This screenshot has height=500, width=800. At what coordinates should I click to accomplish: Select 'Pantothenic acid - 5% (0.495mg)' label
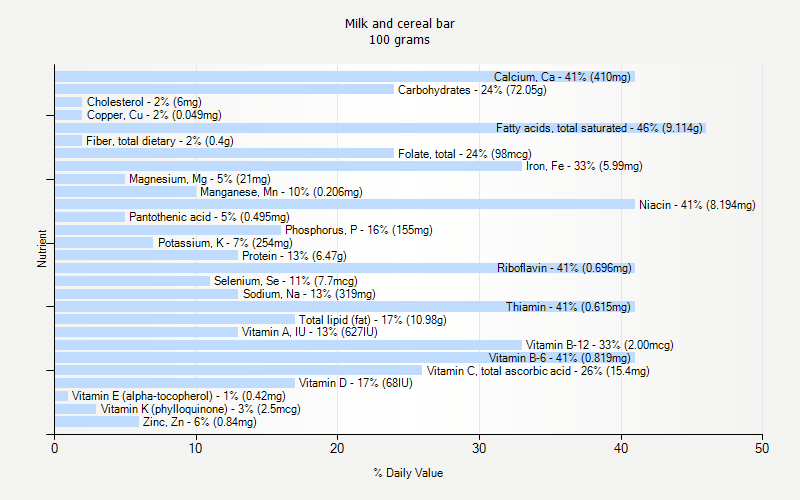[209, 217]
